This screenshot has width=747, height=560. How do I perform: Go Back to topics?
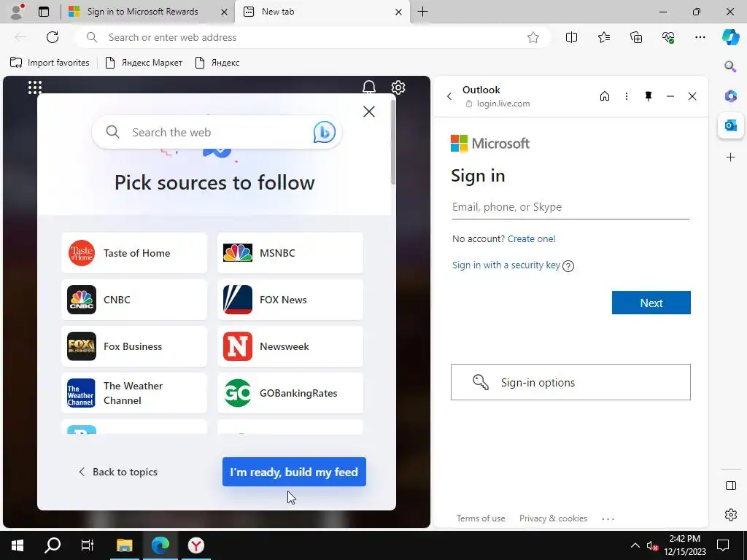coord(117,472)
